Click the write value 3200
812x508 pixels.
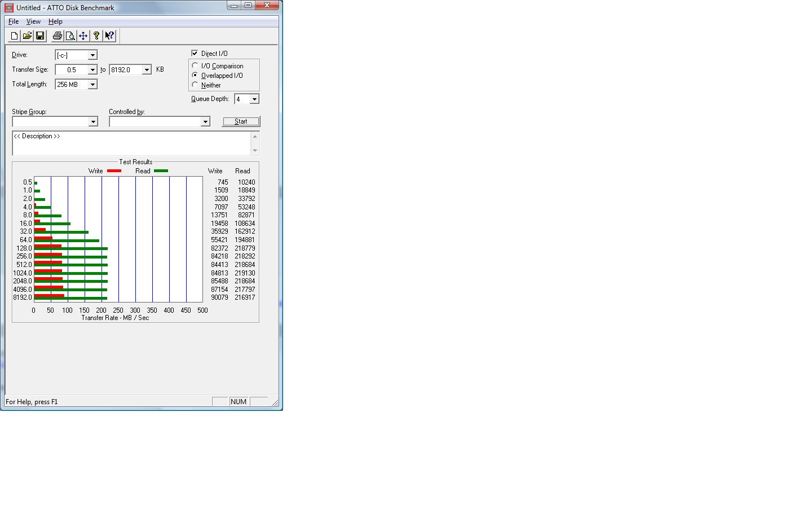pyautogui.click(x=221, y=199)
